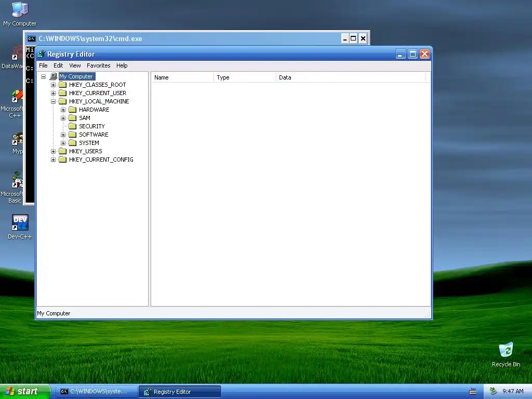Select the HKEY_CURRENT_CONFIG folder icon
The width and height of the screenshot is (532, 399).
(x=62, y=159)
